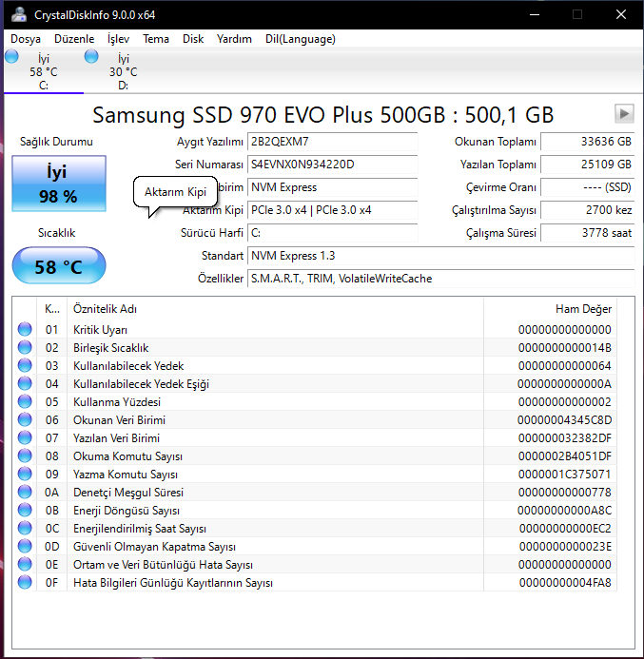Click status orb for Enerji Döngüsü Sayısı row

pyautogui.click(x=25, y=510)
